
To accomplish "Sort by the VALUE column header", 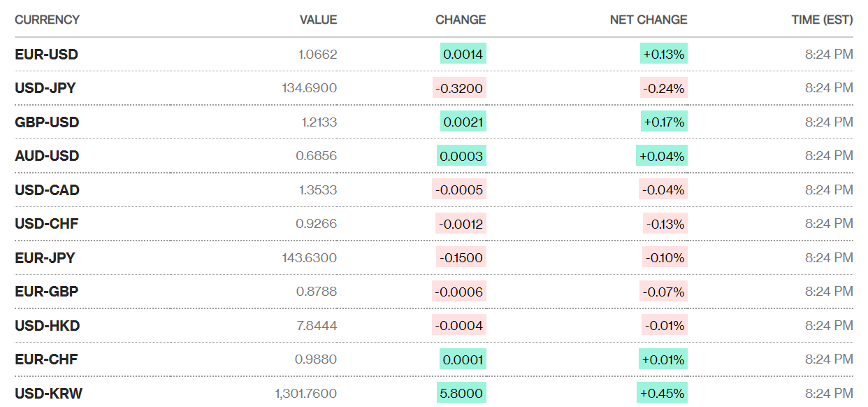I will (318, 20).
